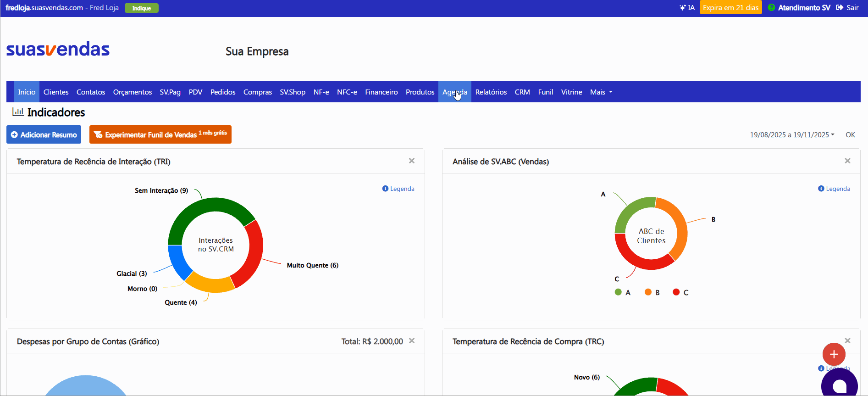Image resolution: width=868 pixels, height=396 pixels.
Task: Close the Despesas por Grupo de Contas card
Action: 412,340
